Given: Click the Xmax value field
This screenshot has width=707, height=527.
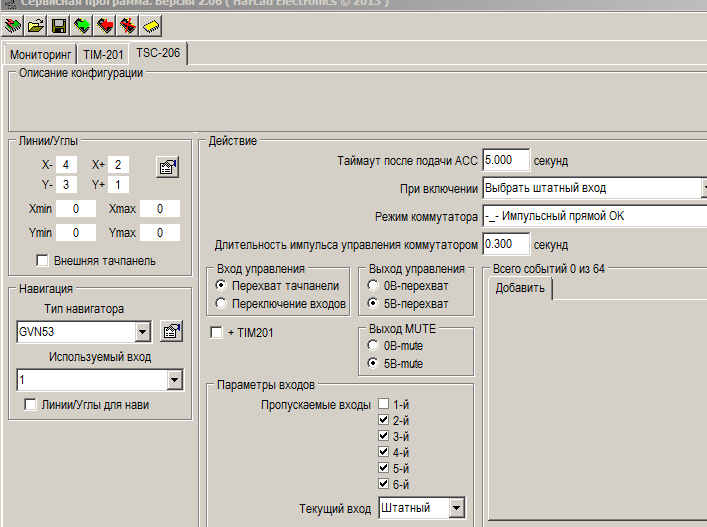Looking at the screenshot, I should (160, 209).
